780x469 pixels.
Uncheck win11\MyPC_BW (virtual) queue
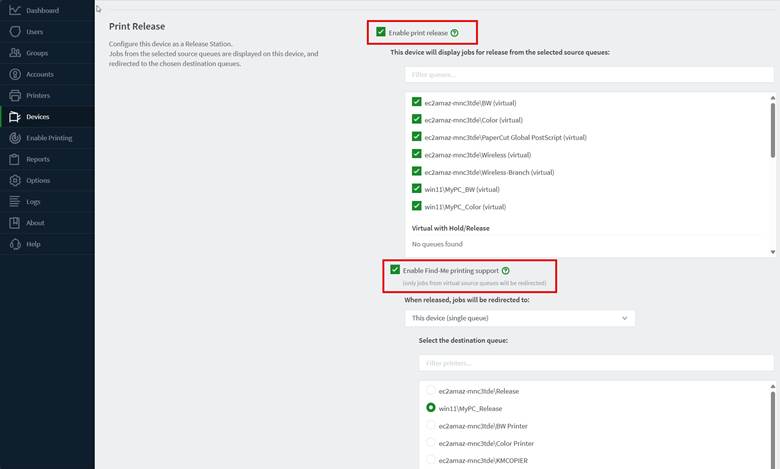416,188
